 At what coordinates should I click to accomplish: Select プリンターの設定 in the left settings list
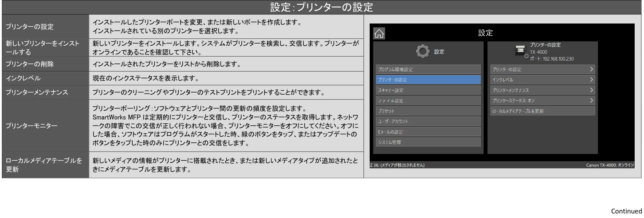pos(428,80)
